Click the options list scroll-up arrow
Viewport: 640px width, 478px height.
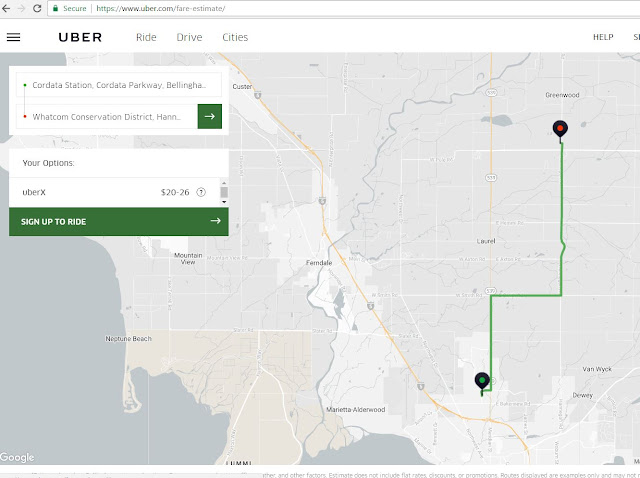(x=224, y=183)
